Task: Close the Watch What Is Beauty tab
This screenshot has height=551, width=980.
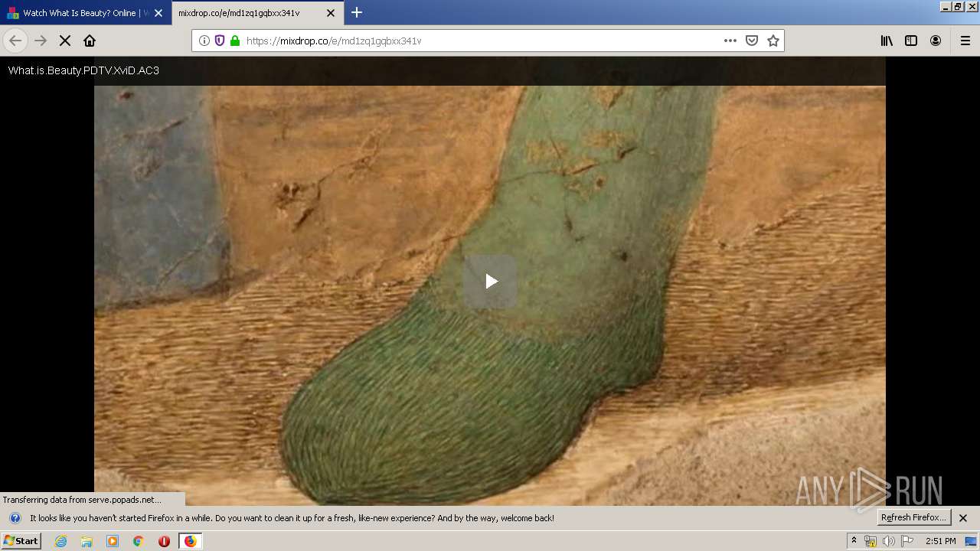Action: [158, 13]
